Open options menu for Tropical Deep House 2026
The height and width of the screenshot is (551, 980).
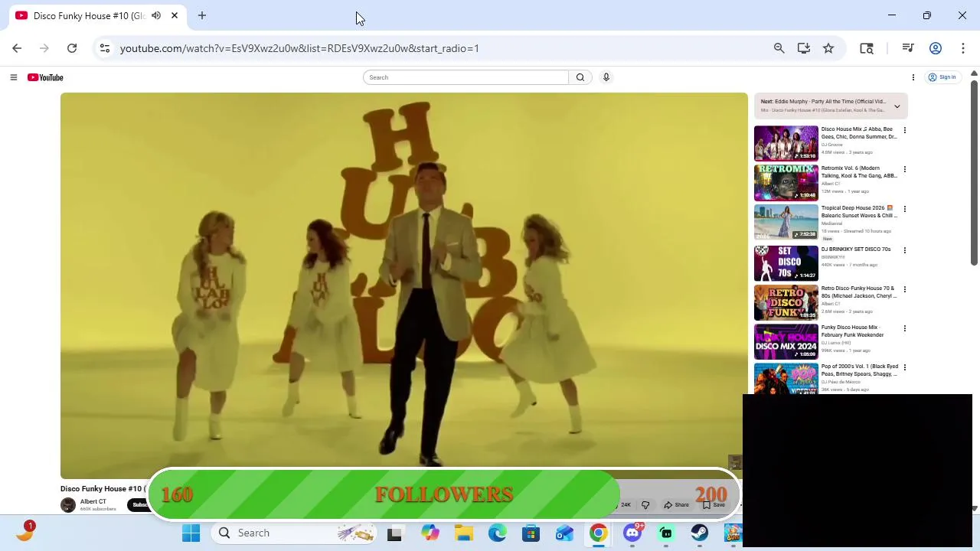(x=904, y=209)
